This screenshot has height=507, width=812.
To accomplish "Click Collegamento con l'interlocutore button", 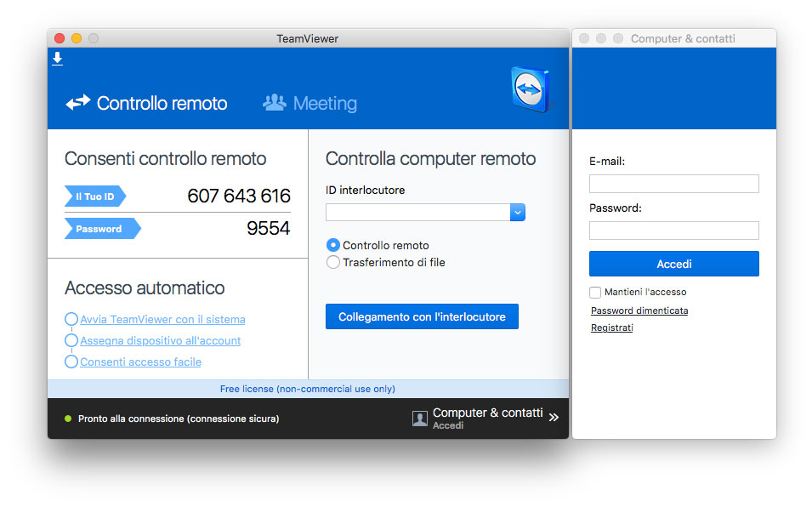I will coord(422,316).
